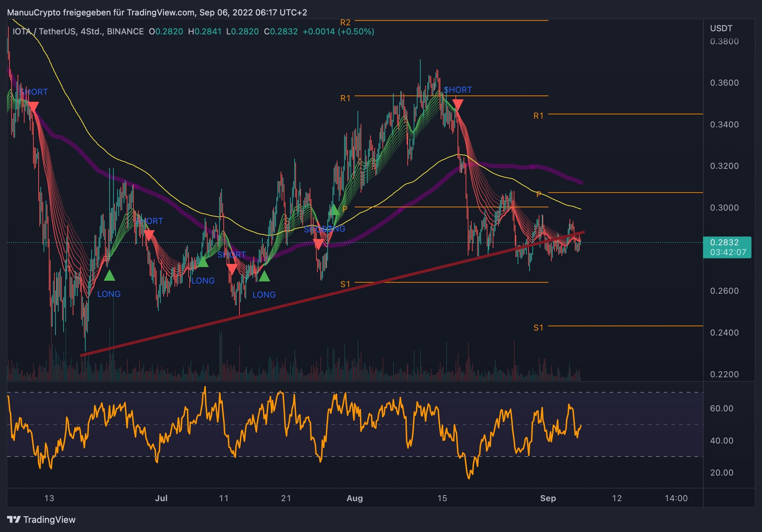
Task: Click the red SHORT arrow in late June
Action: 149,235
